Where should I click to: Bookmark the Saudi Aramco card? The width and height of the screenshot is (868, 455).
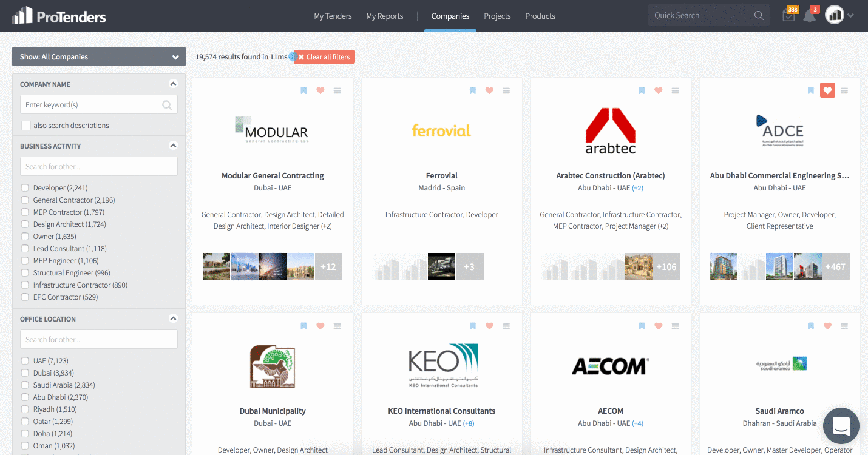point(810,326)
